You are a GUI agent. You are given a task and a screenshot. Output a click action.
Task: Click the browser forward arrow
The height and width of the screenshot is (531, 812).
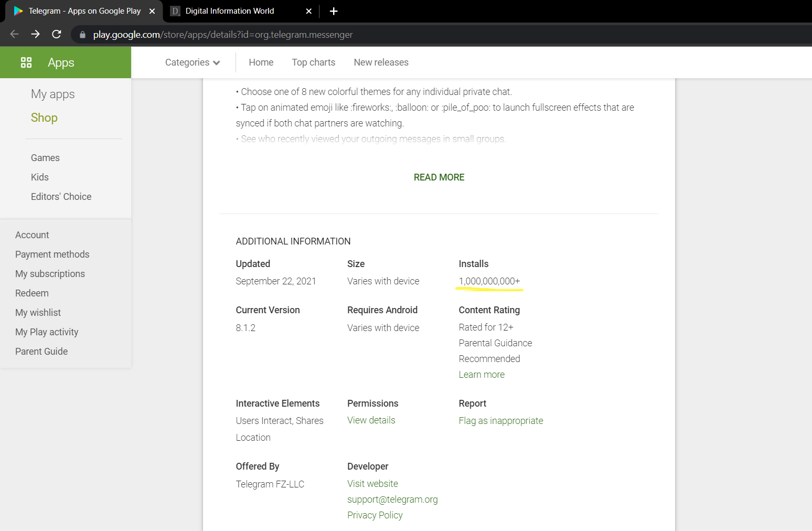(x=36, y=34)
